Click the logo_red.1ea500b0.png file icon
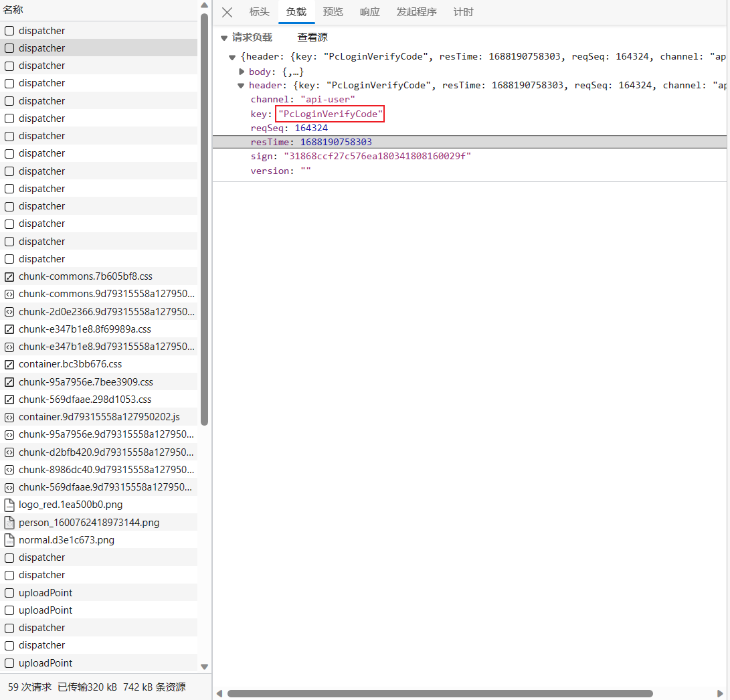The width and height of the screenshot is (730, 700). tap(9, 505)
